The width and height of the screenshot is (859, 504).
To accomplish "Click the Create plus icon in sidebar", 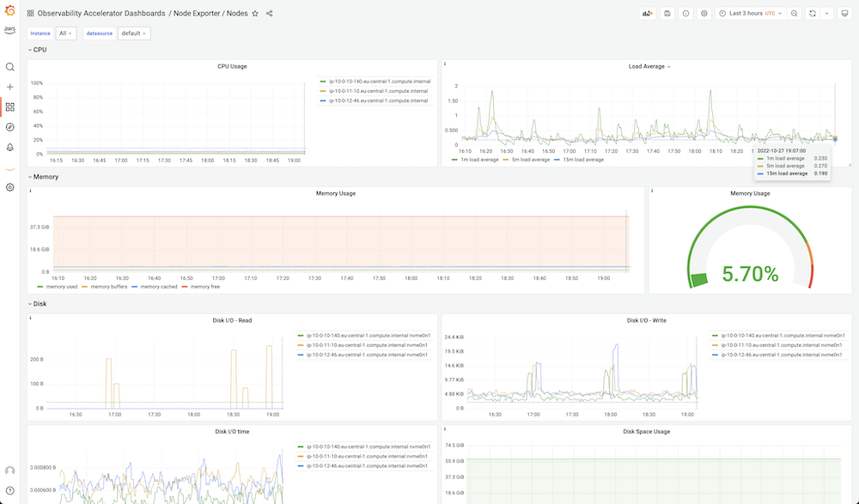I will (x=9, y=87).
